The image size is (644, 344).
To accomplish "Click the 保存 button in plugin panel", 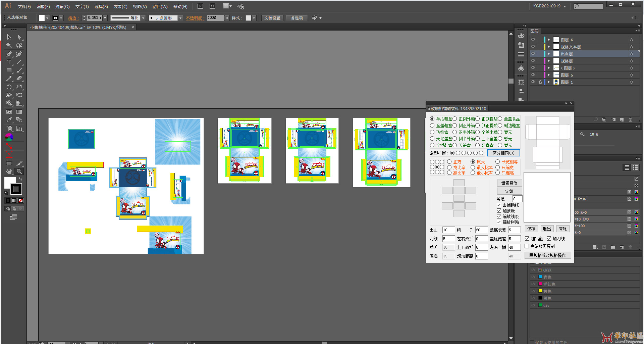I will 531,229.
